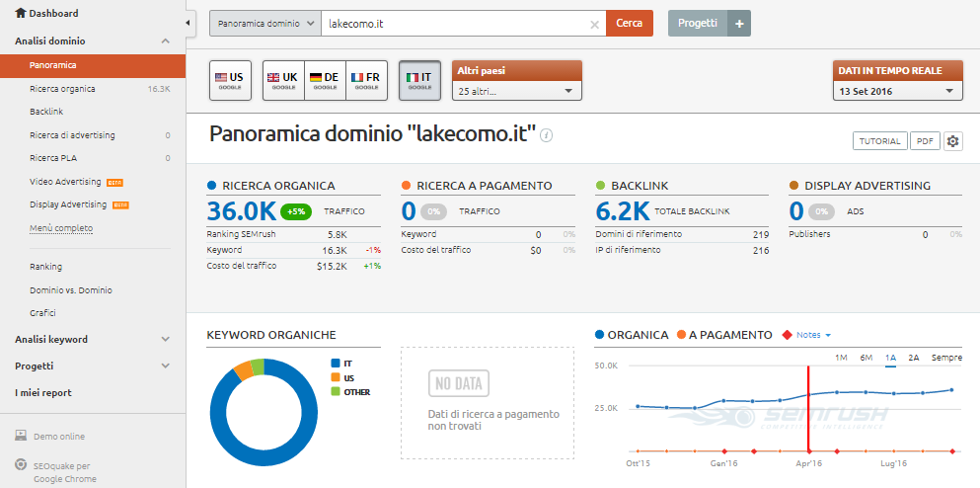
Task: Select the DE Google database flag
Action: click(x=325, y=81)
